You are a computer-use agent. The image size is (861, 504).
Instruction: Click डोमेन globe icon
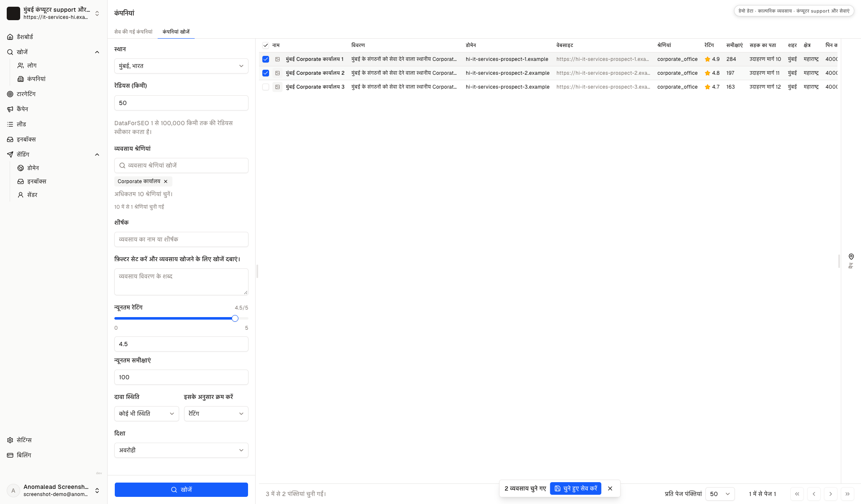click(21, 168)
